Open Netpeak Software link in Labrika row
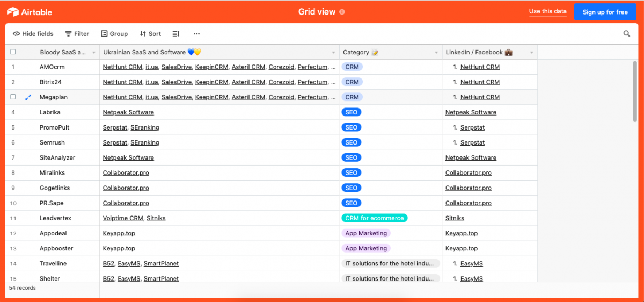Screen dimensions: 644x302 [x=128, y=112]
